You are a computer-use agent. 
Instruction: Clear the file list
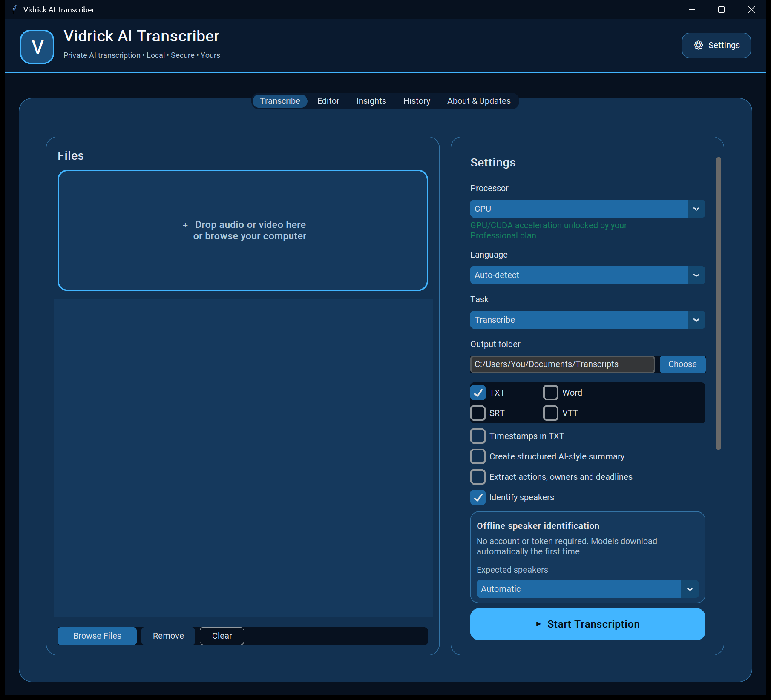pyautogui.click(x=222, y=636)
